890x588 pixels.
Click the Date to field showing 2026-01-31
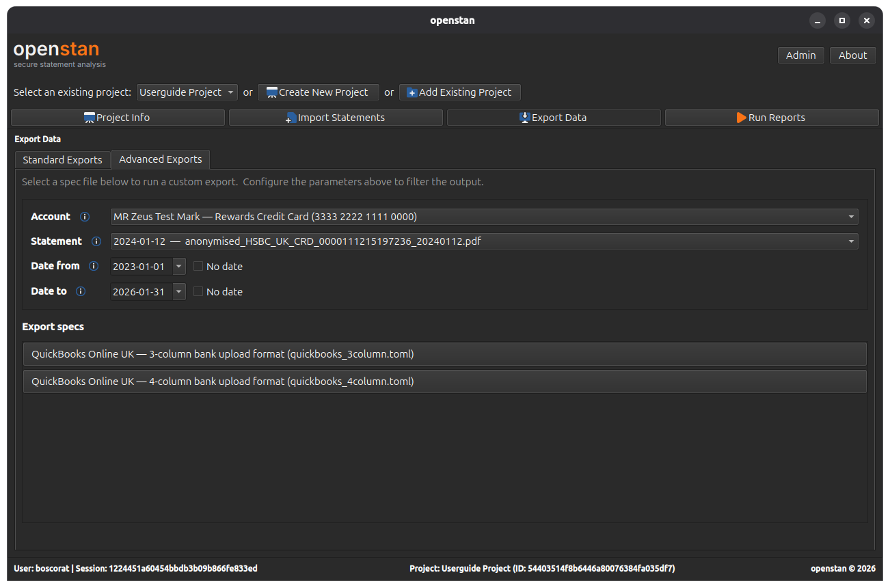click(x=141, y=292)
